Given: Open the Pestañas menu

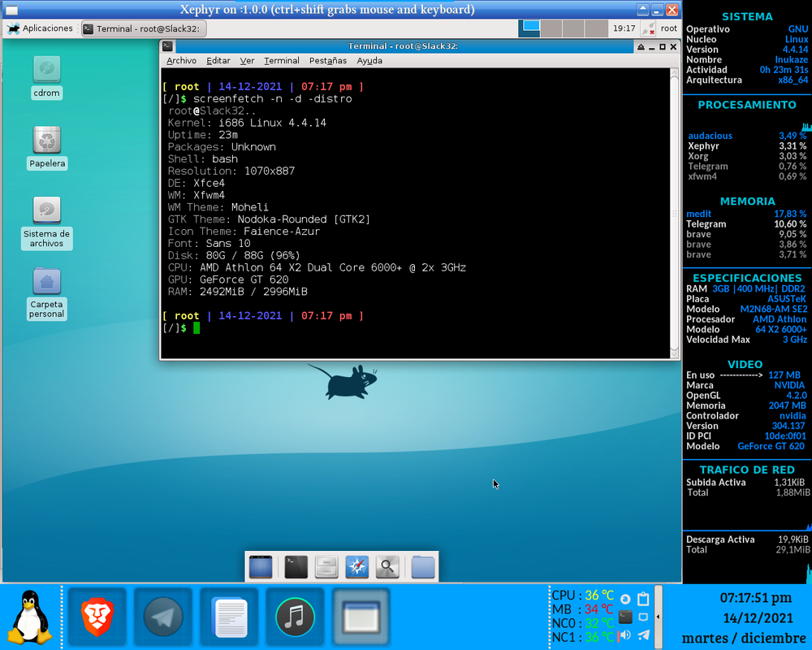Looking at the screenshot, I should [x=328, y=61].
